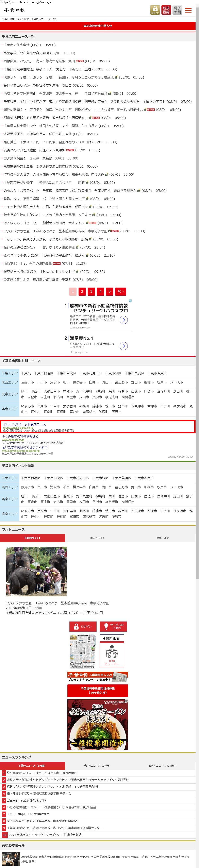The image size is (199, 868).
Task: Open the elephant birthday photo
Action: [x=36, y=572]
